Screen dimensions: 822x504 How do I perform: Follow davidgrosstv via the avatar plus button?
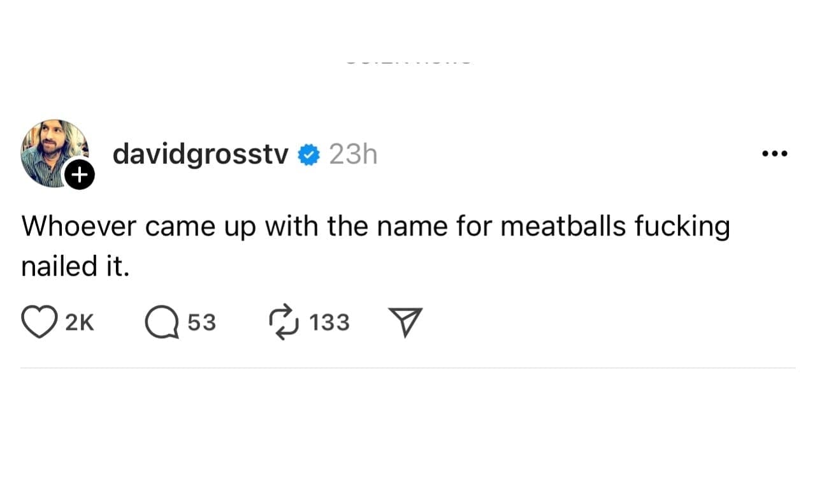(80, 174)
